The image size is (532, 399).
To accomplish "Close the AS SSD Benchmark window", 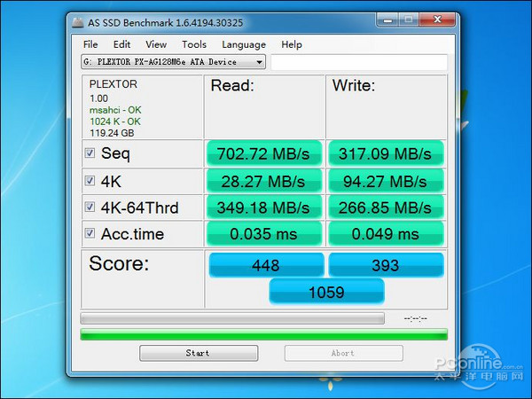I will (437, 20).
